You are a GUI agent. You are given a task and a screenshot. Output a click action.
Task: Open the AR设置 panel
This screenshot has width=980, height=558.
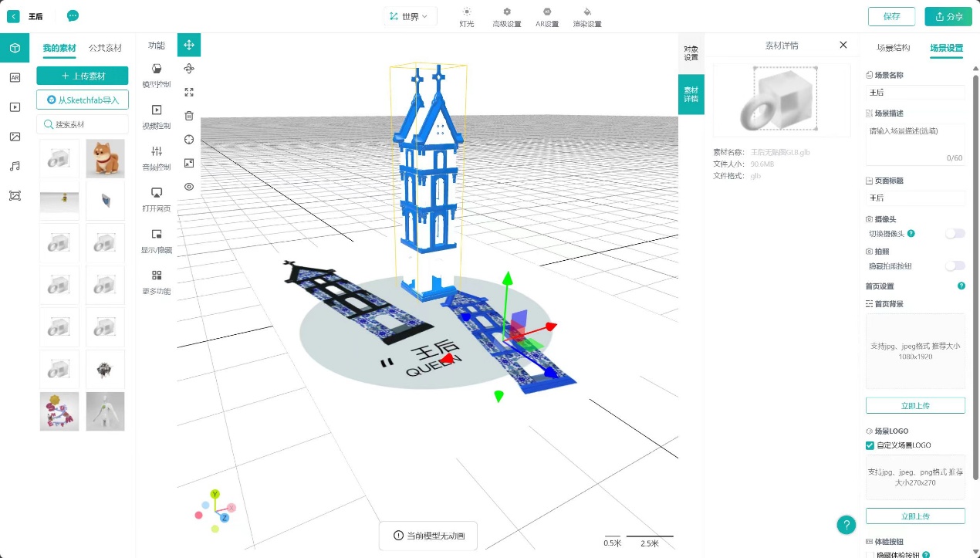547,16
